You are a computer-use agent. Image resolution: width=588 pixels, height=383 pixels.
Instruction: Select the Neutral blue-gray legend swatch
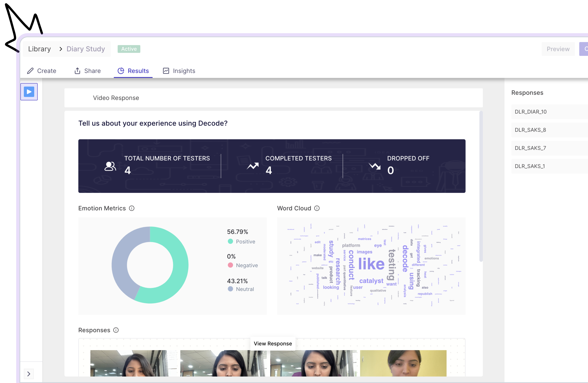[x=230, y=289]
